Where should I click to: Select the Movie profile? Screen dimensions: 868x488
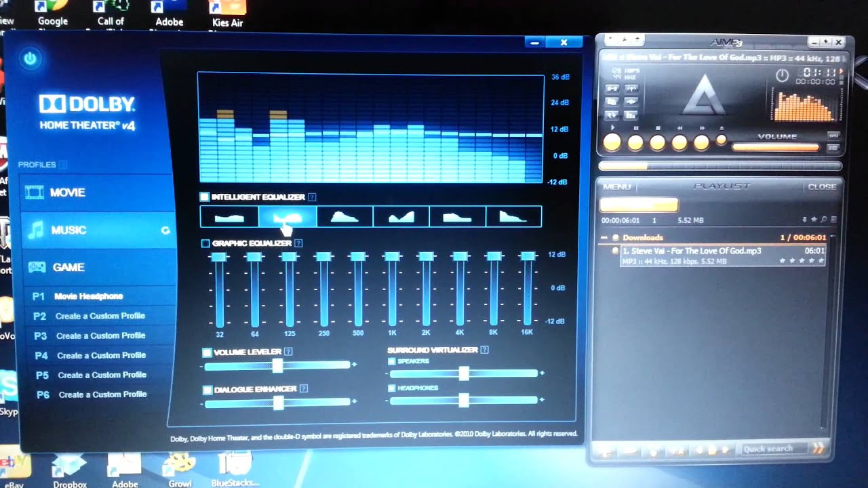tap(98, 193)
